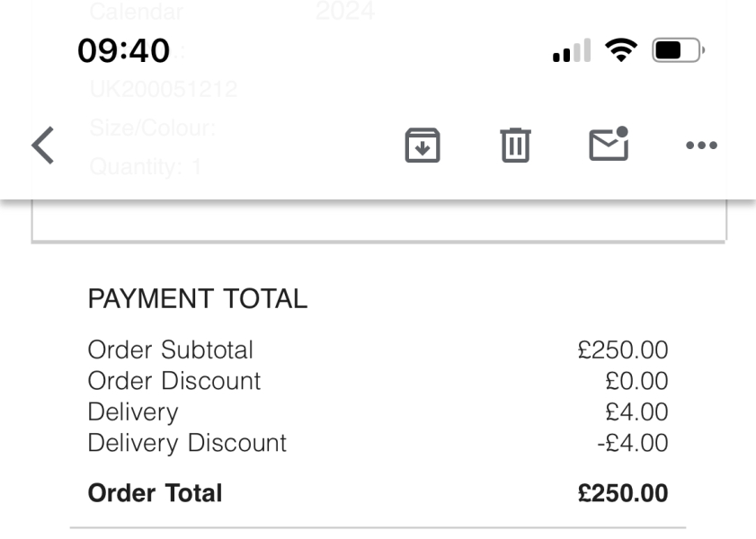Select the Delivery row label

click(x=132, y=411)
